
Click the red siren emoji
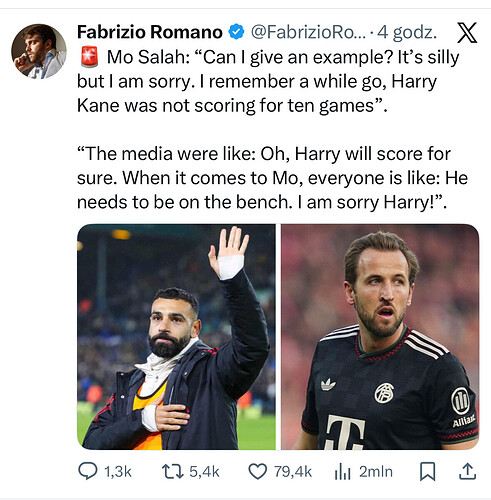pos(89,57)
